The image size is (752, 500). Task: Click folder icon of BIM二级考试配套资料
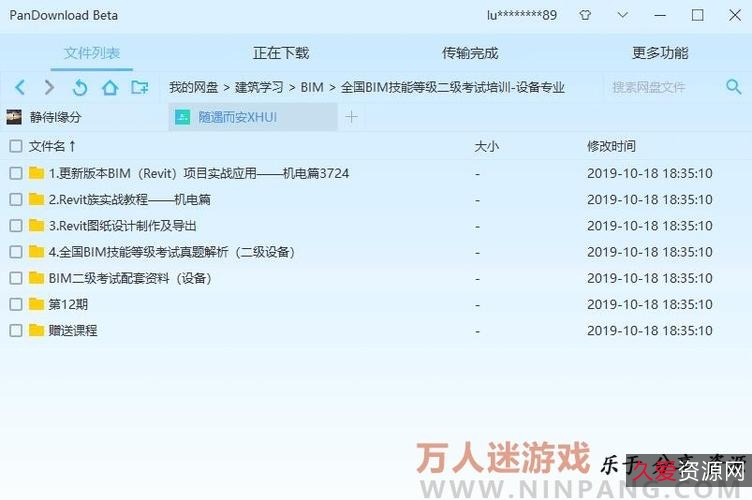pyautogui.click(x=36, y=278)
